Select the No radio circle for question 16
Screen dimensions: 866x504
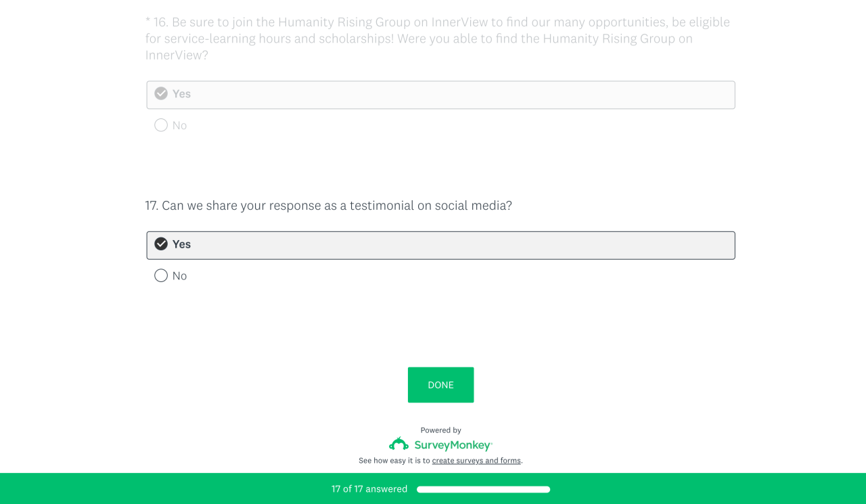pyautogui.click(x=161, y=125)
